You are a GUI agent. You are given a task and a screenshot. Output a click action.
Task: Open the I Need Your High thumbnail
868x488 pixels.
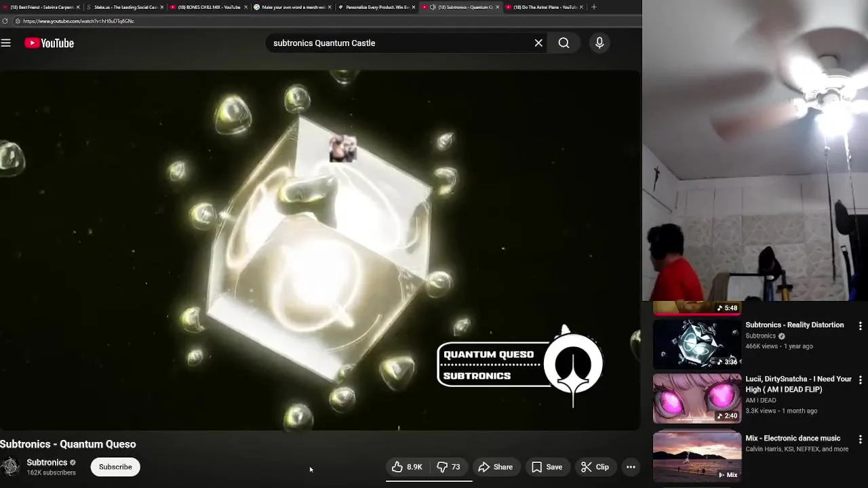pos(696,399)
